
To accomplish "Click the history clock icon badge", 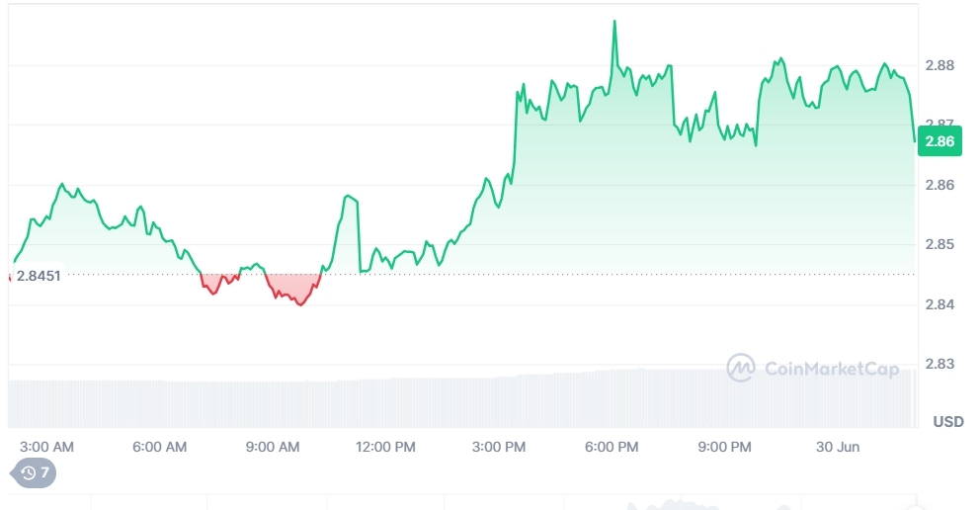I will pyautogui.click(x=29, y=473).
